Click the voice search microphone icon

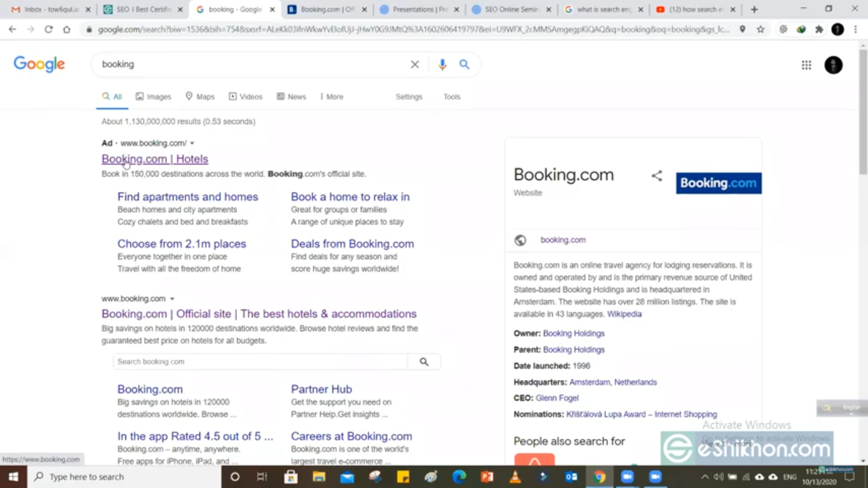point(442,64)
